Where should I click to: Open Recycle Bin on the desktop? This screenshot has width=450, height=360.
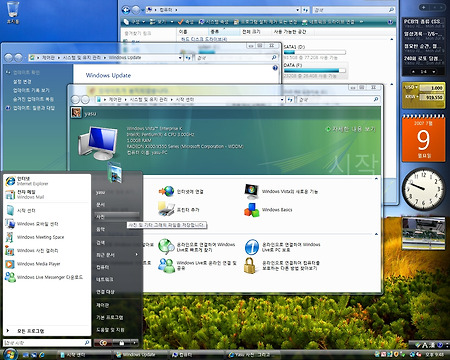point(13,12)
